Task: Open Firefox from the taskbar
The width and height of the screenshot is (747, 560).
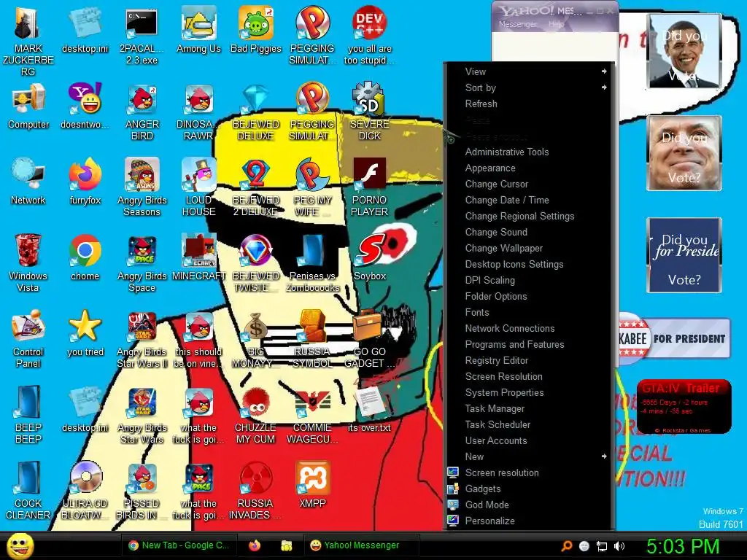Action: click(255, 545)
